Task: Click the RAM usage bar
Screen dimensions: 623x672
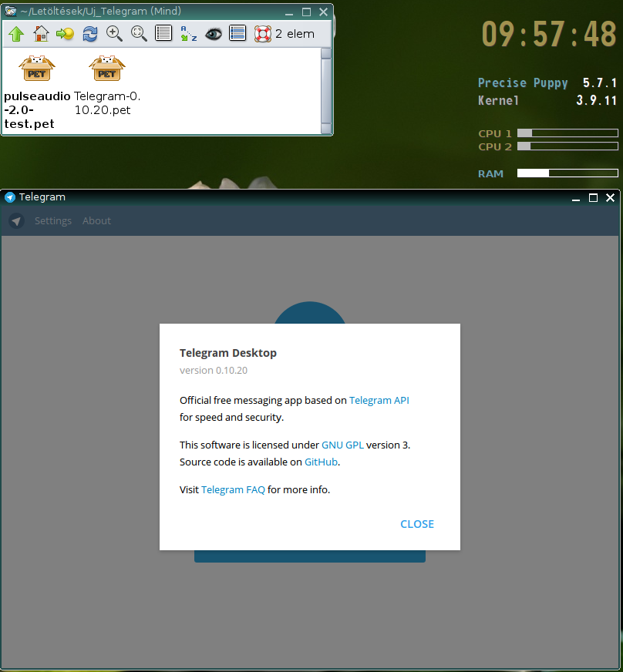Action: pyautogui.click(x=567, y=173)
